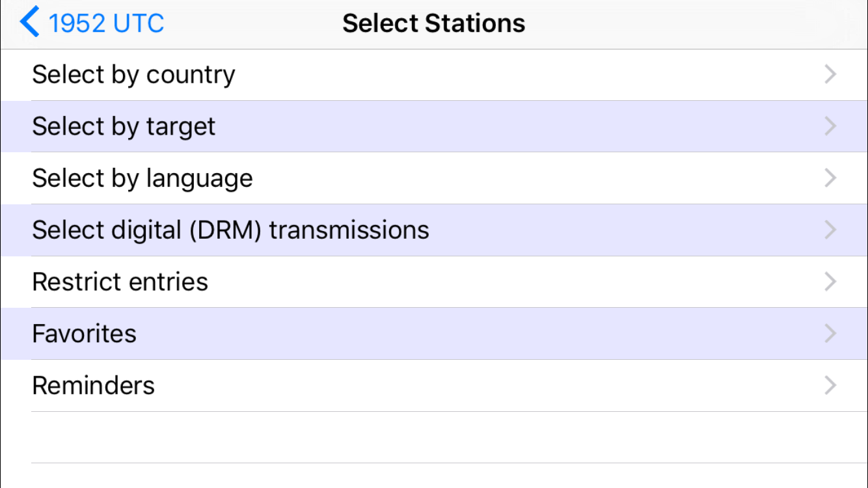
Task: Return to the 1952 UTC screen
Action: click(x=91, y=23)
